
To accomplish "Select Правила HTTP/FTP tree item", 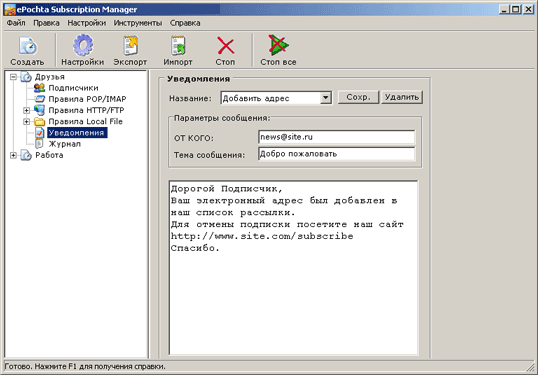I will click(86, 110).
